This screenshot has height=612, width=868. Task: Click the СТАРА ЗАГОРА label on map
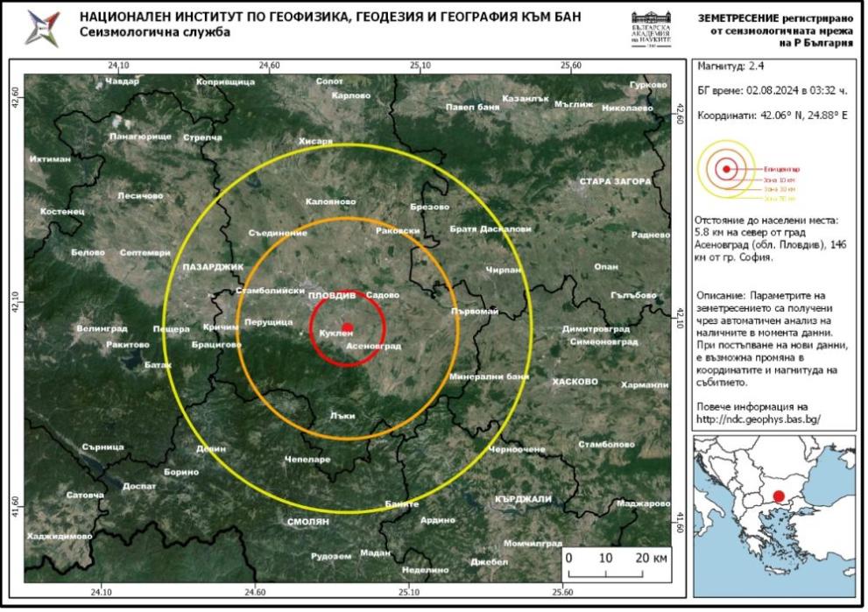615,181
